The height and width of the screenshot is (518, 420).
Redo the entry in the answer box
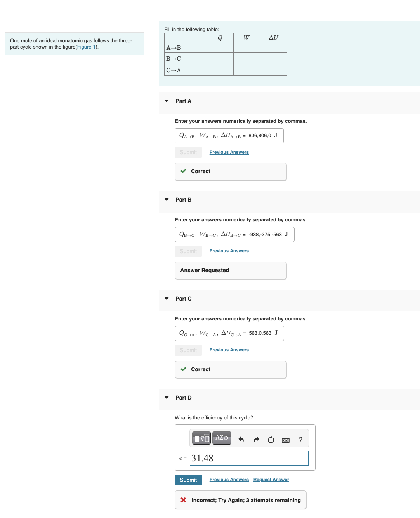[256, 439]
